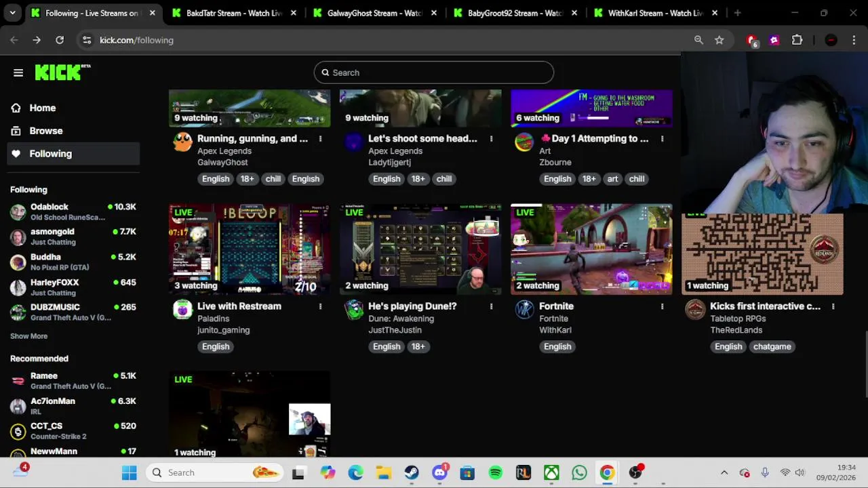Open Buddha's channel from sidebar
This screenshot has width=868, height=488.
pyautogui.click(x=73, y=262)
